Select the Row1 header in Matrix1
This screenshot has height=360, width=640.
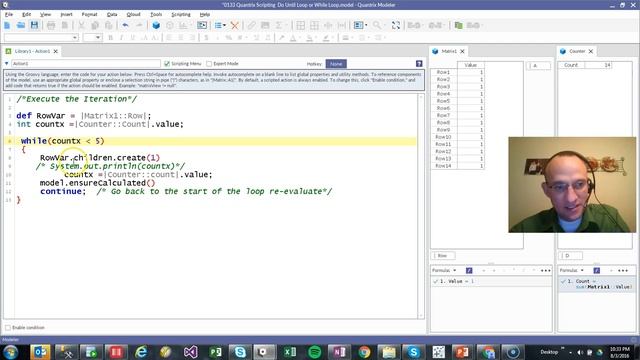pyautogui.click(x=444, y=72)
